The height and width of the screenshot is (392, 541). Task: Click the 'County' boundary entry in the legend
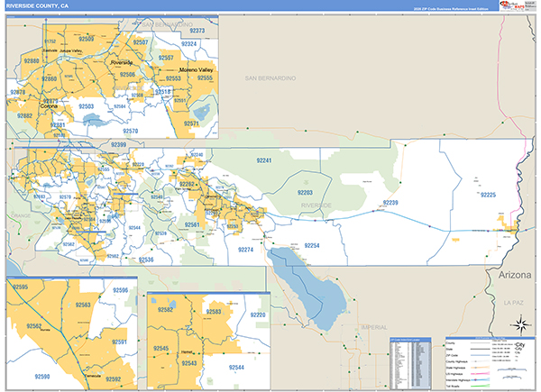click(450, 343)
